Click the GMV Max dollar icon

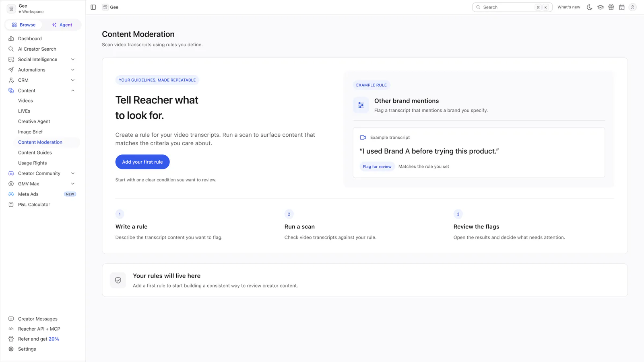[11, 184]
